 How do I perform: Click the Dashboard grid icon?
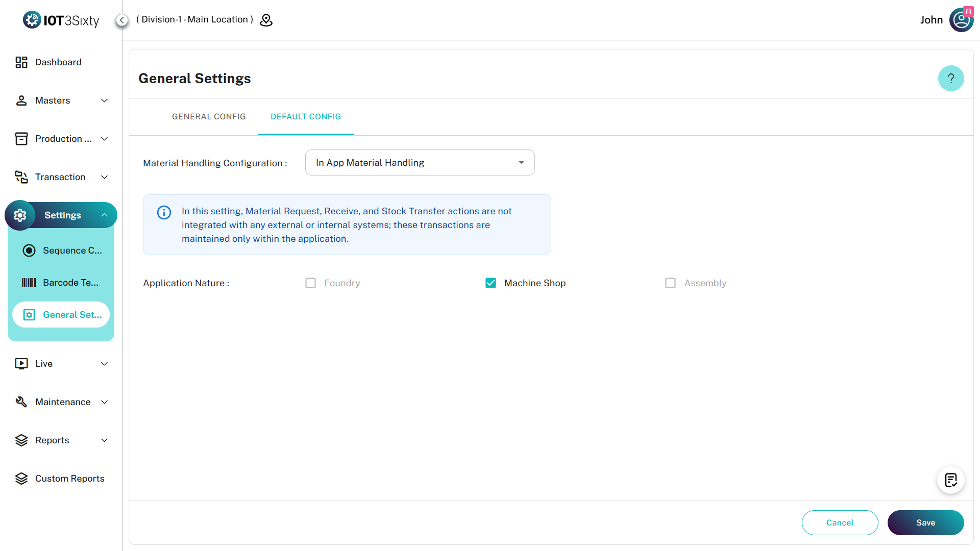pyautogui.click(x=21, y=62)
